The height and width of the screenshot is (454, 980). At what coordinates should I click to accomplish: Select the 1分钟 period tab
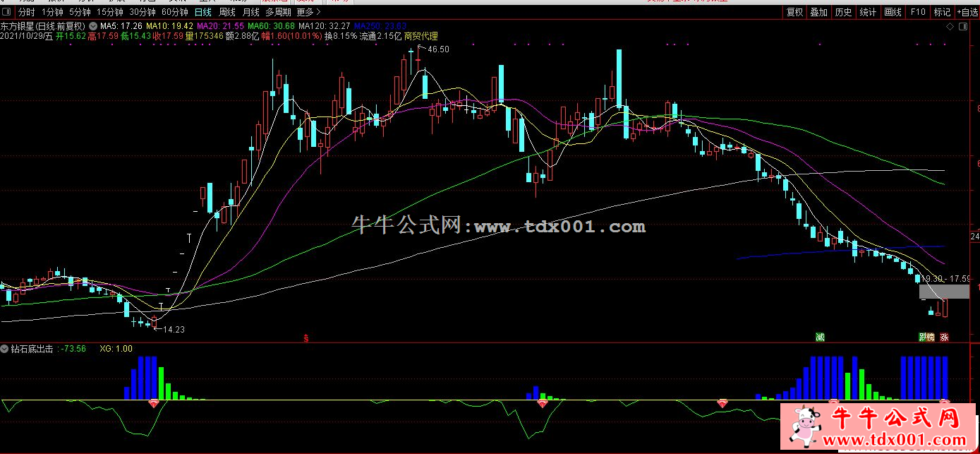[x=52, y=12]
